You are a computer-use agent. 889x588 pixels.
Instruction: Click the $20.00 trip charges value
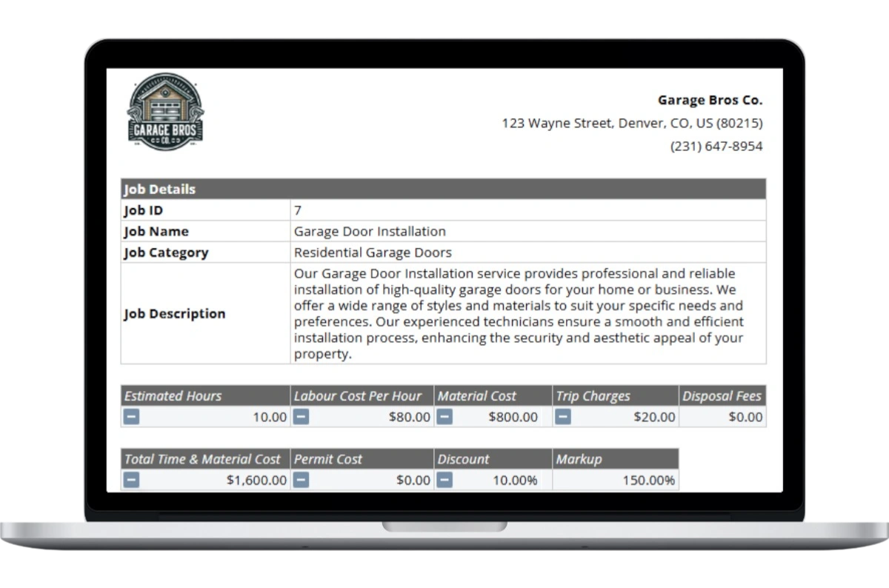pos(654,417)
